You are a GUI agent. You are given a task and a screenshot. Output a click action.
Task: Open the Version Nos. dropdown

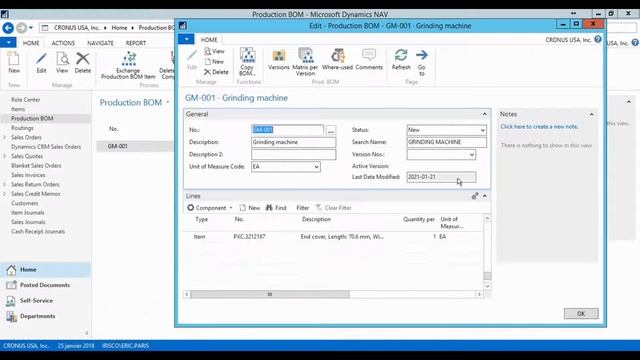471,155
